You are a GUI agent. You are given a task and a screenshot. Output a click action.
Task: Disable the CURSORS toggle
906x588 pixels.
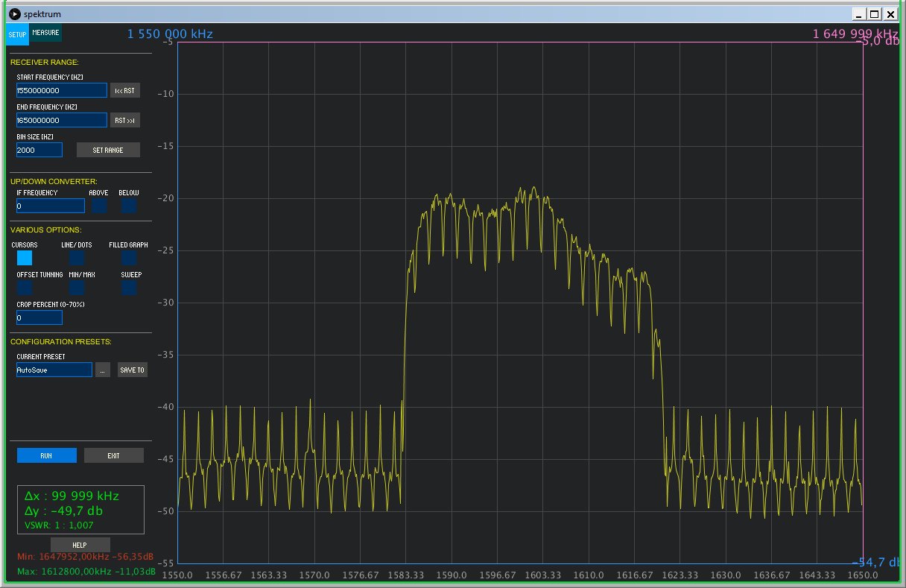[25, 258]
